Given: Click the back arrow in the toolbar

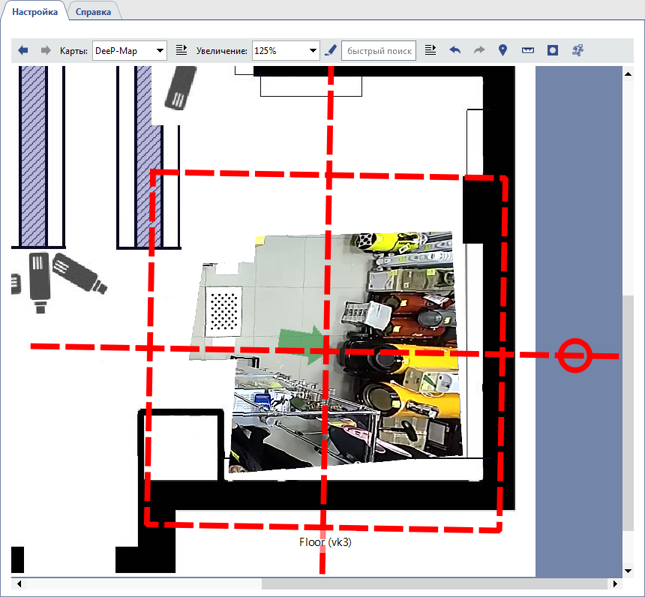Looking at the screenshot, I should click(x=23, y=50).
